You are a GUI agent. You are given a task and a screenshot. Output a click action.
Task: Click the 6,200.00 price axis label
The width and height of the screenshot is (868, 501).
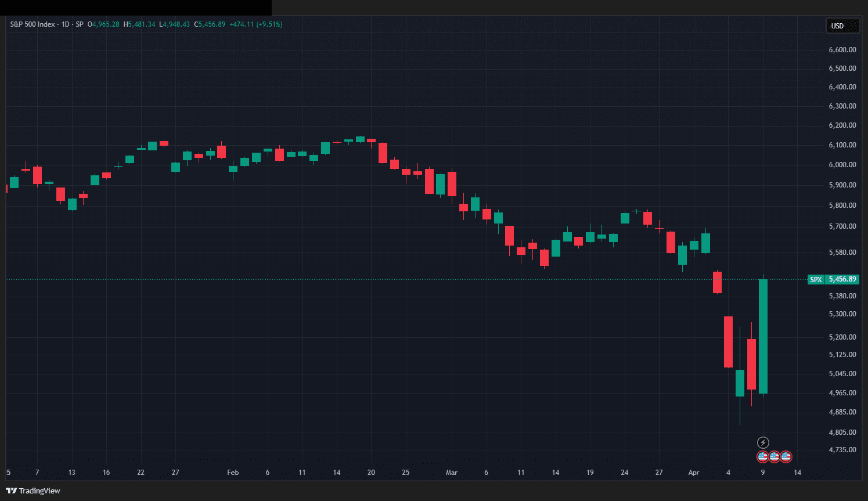coord(842,125)
